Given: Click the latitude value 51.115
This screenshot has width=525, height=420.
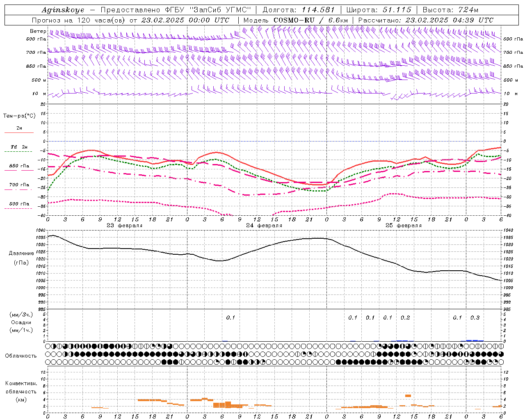Looking at the screenshot, I should 397,10.
